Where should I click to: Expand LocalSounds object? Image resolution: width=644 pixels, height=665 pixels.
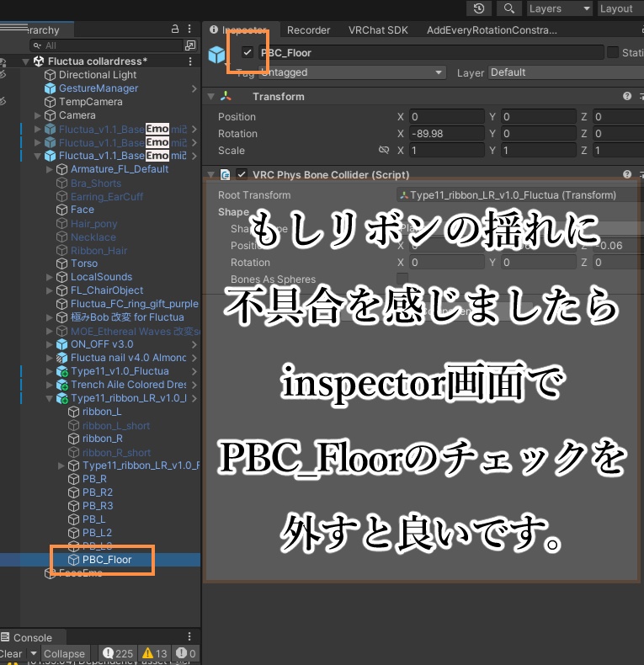click(x=49, y=277)
